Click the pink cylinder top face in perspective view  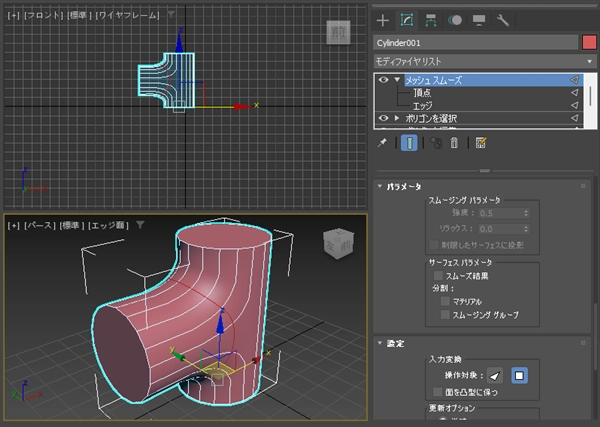pyautogui.click(x=224, y=236)
